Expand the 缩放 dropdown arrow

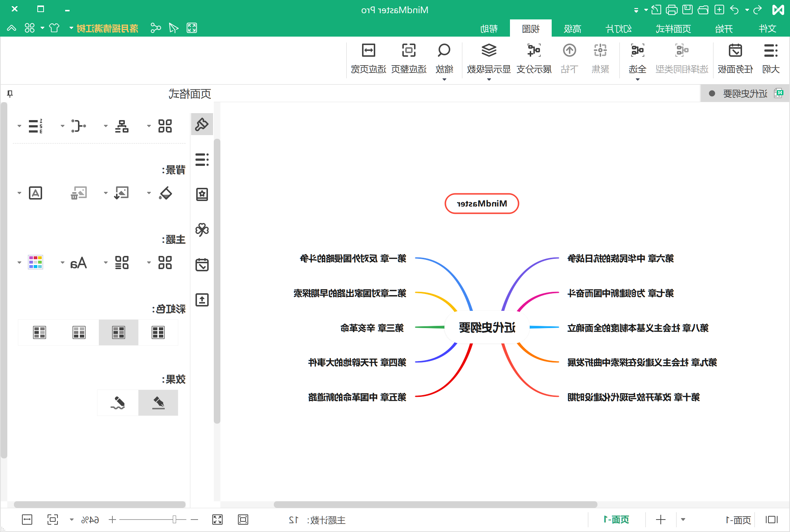tap(444, 79)
